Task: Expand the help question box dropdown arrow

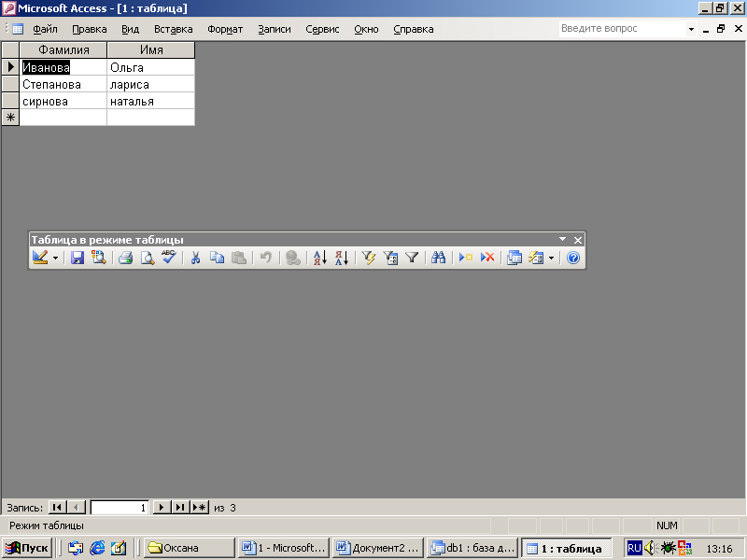Action: [x=691, y=29]
